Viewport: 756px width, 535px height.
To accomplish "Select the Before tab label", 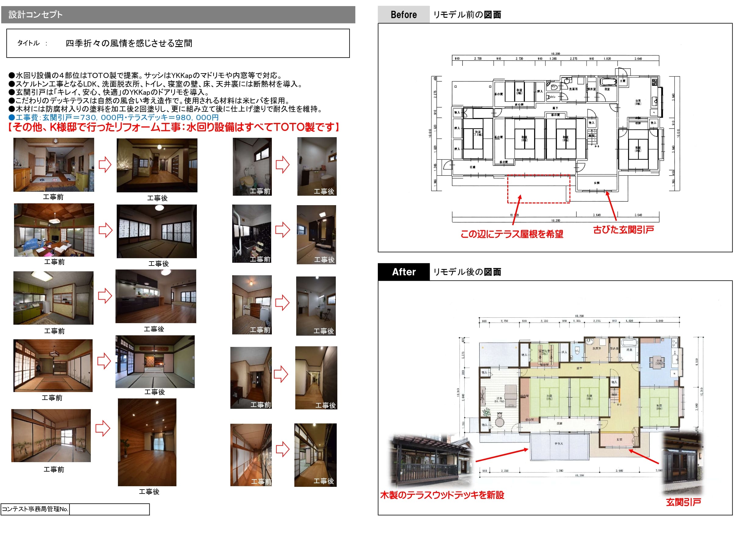I will tap(403, 15).
